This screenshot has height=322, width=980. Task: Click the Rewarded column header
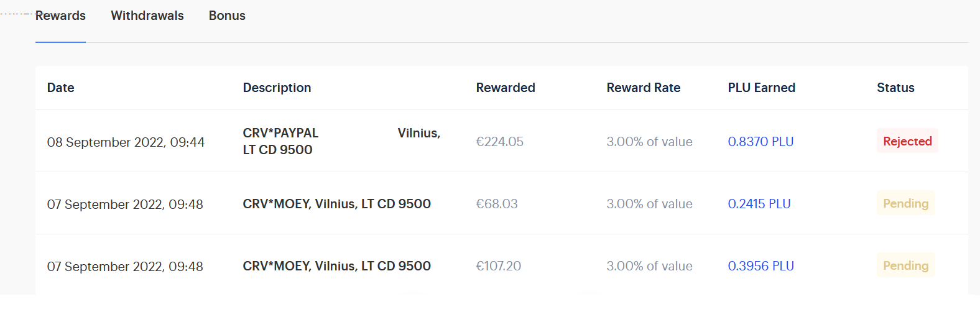pos(506,88)
